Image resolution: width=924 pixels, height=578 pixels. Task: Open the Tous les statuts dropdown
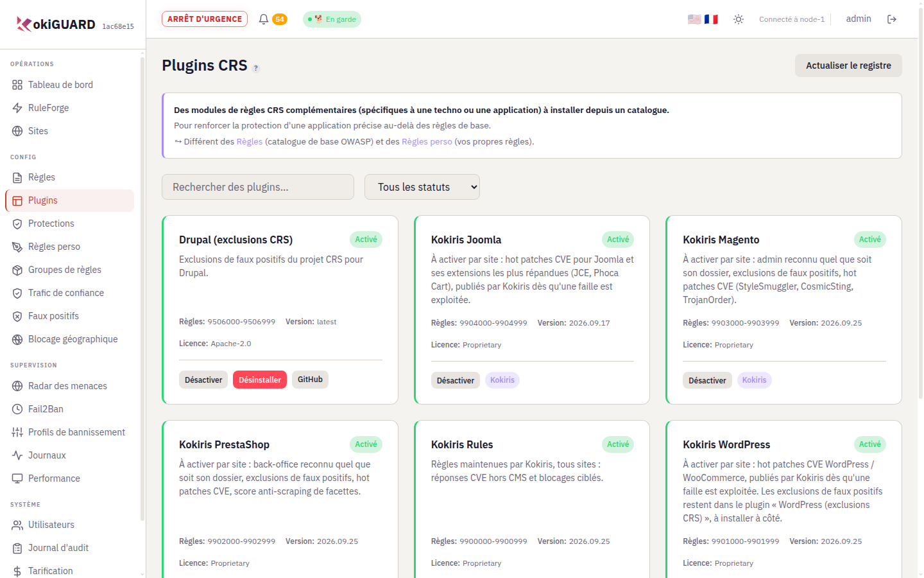click(x=422, y=187)
